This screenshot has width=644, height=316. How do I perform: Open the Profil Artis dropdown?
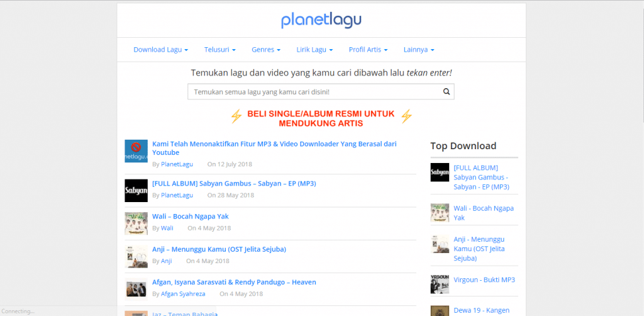tap(368, 50)
